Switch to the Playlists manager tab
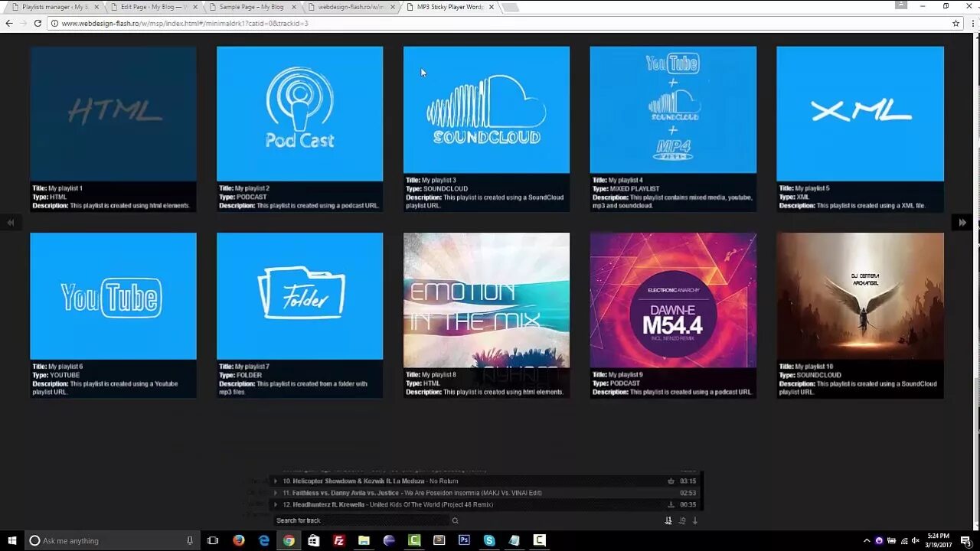The height and width of the screenshot is (551, 980). (x=55, y=7)
